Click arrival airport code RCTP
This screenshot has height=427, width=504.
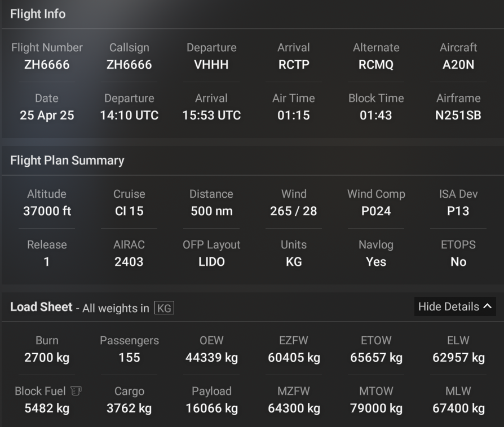(294, 65)
